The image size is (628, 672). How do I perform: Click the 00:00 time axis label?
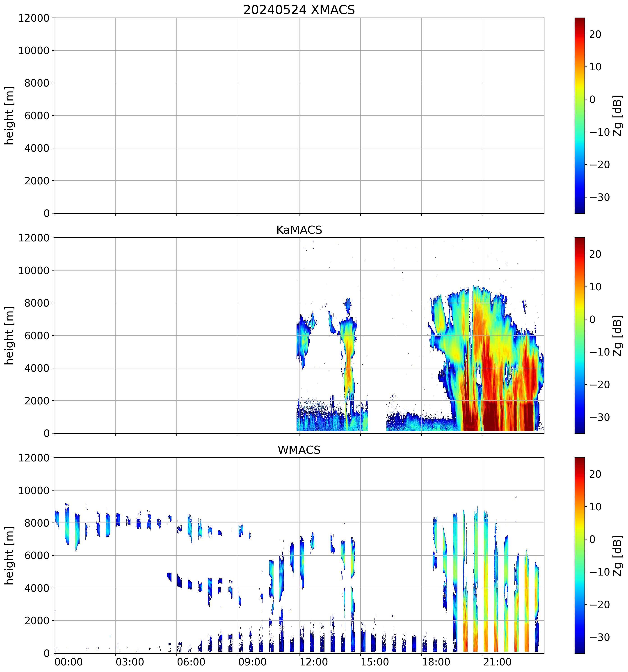[69, 662]
